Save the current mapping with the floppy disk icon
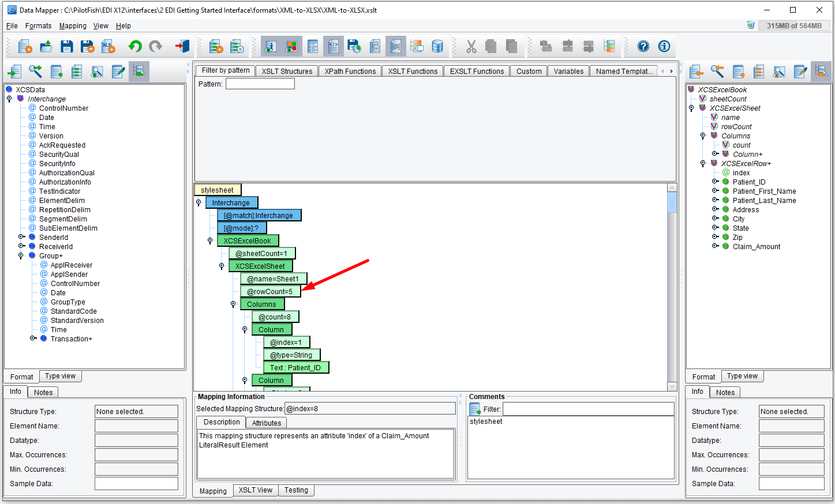This screenshot has height=504, width=835. tap(67, 47)
